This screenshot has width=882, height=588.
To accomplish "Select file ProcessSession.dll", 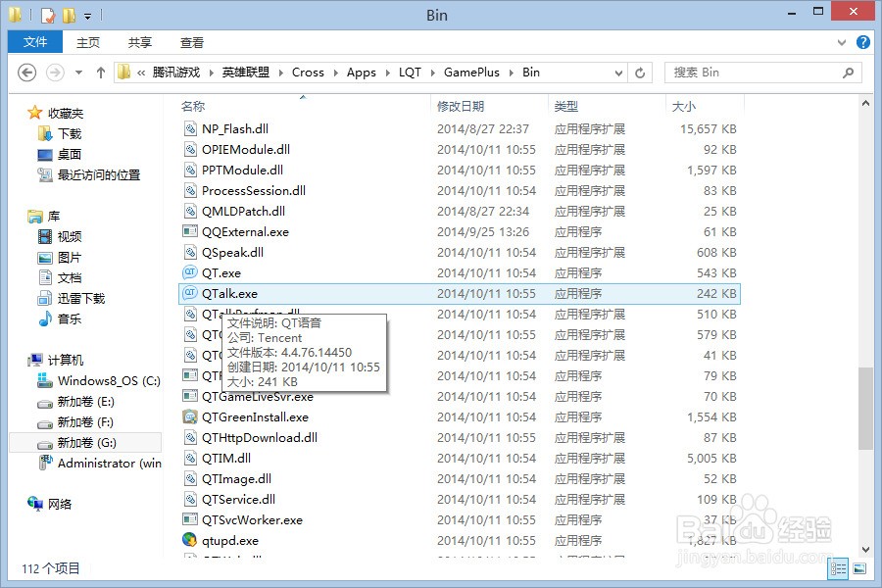I will [x=254, y=191].
